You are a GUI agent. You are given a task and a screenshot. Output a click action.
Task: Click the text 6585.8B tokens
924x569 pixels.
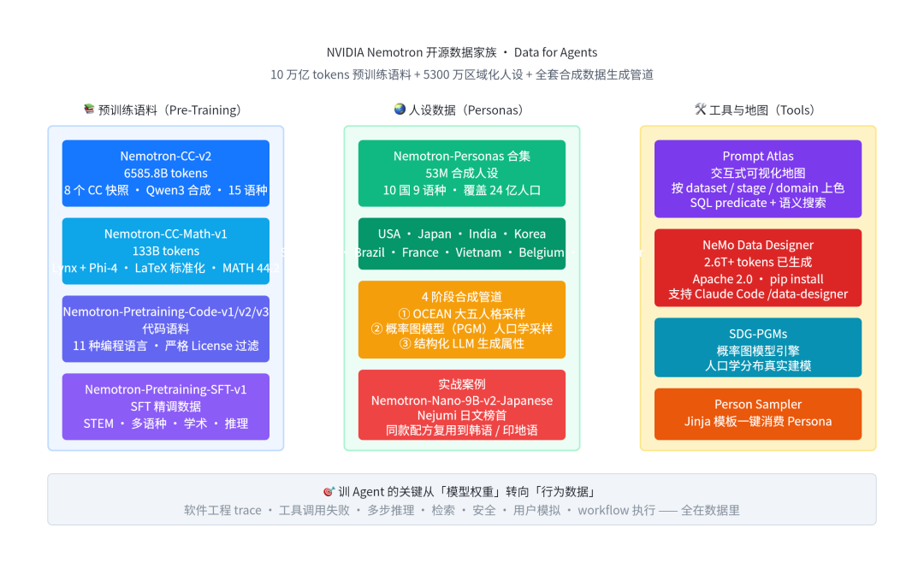click(166, 174)
